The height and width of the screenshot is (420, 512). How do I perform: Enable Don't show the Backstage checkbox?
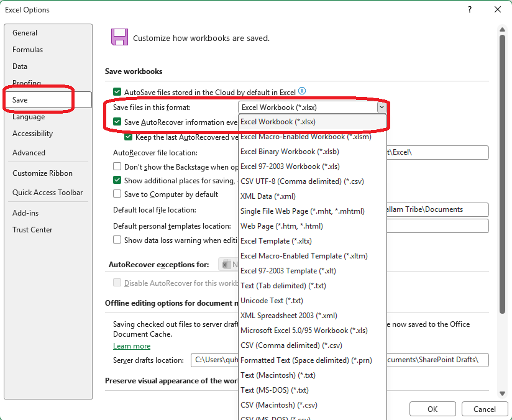117,167
